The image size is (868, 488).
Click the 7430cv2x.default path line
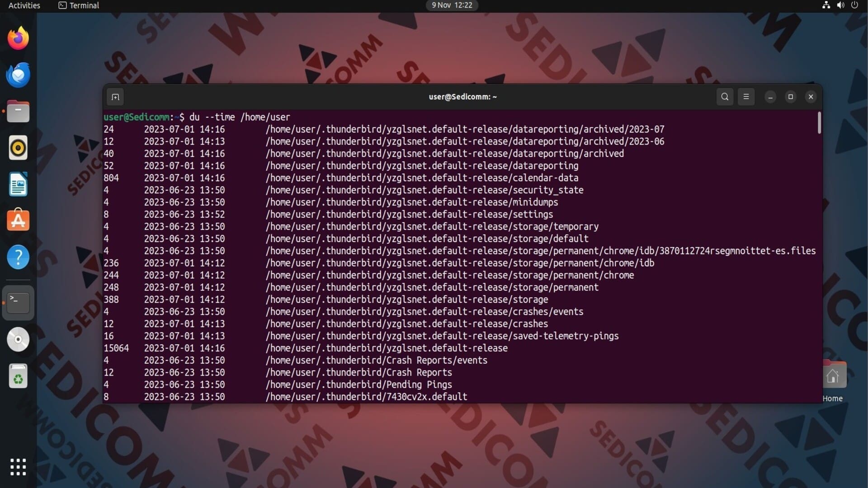click(367, 397)
